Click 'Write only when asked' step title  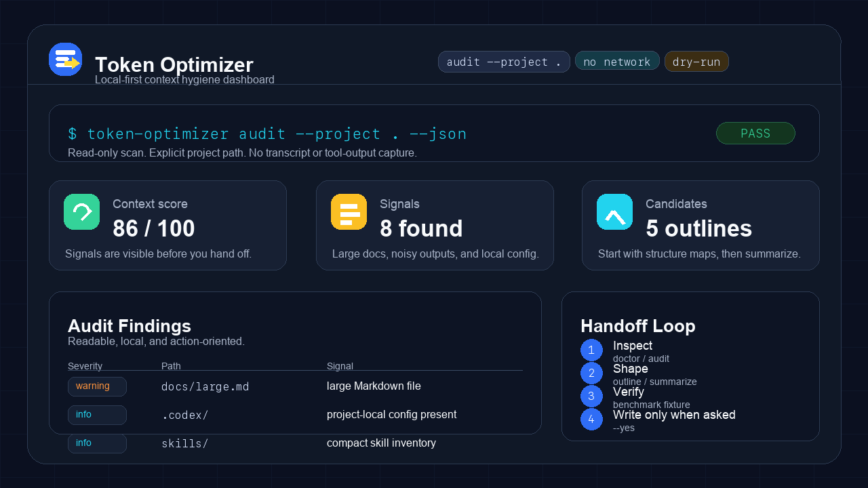click(x=674, y=415)
